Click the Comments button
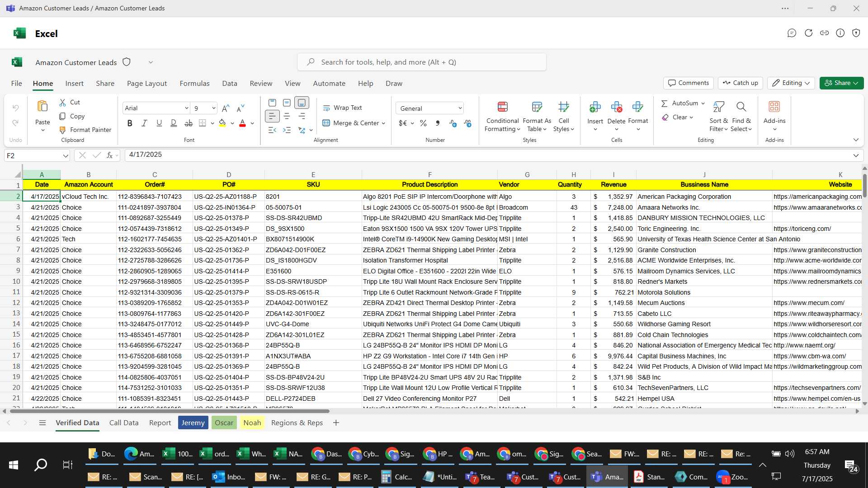This screenshot has height=488, width=868. pos(689,83)
